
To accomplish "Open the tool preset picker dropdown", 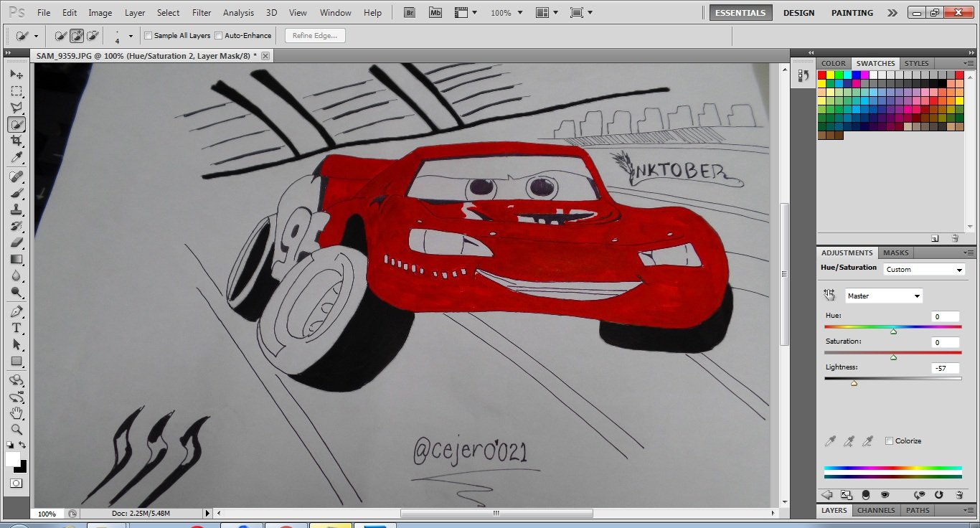I will tap(36, 36).
